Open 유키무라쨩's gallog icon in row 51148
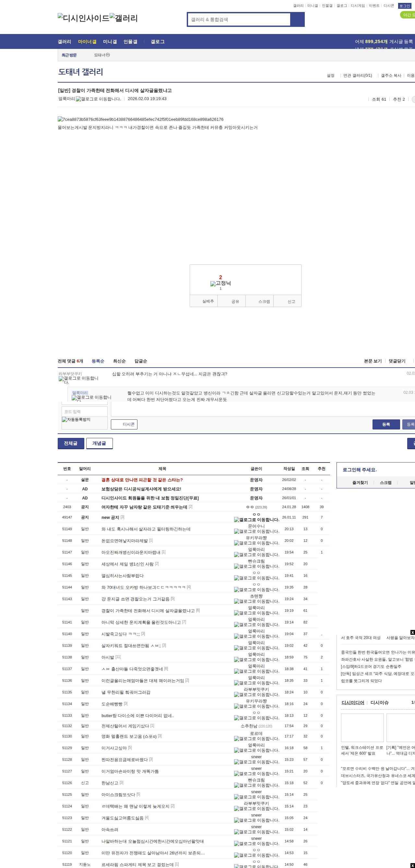Screen dimensions: 415x868 pyautogui.click(x=256, y=543)
